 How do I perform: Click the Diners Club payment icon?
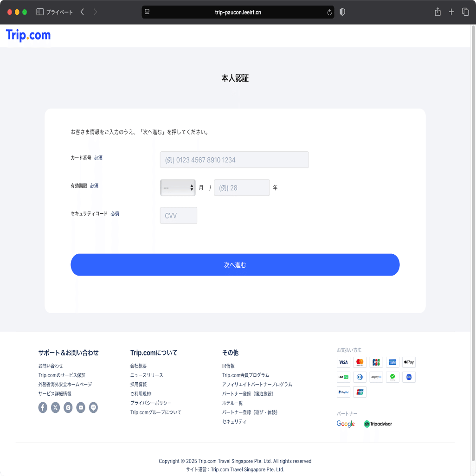(x=360, y=377)
